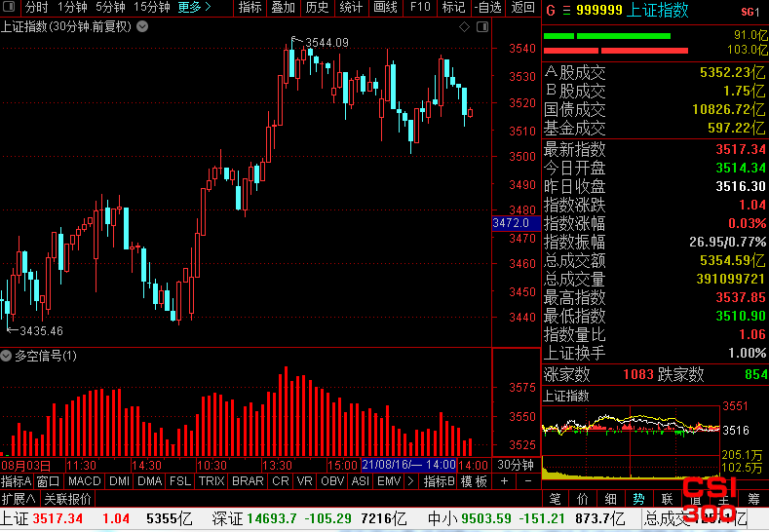Open the dropdown circle beside 多空信号(1)
Viewport: 769px width, 532px height.
point(6,356)
